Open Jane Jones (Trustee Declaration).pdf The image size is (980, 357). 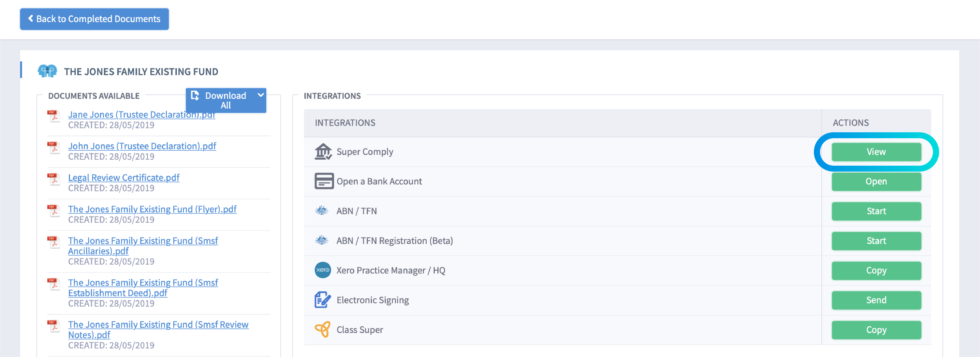(142, 114)
